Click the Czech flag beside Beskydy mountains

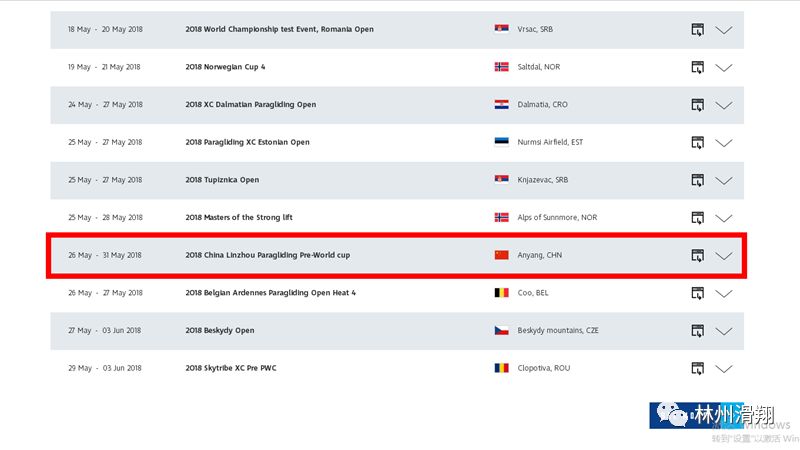(x=502, y=330)
